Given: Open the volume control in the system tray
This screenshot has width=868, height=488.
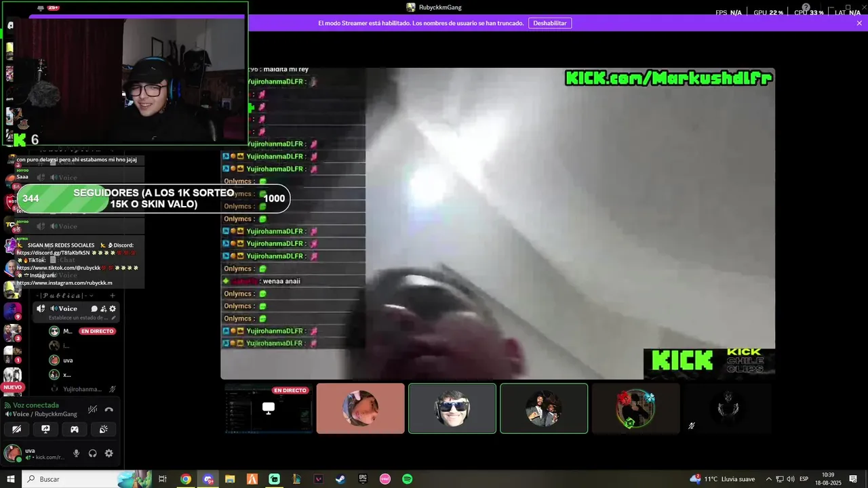Looking at the screenshot, I should pyautogui.click(x=791, y=479).
